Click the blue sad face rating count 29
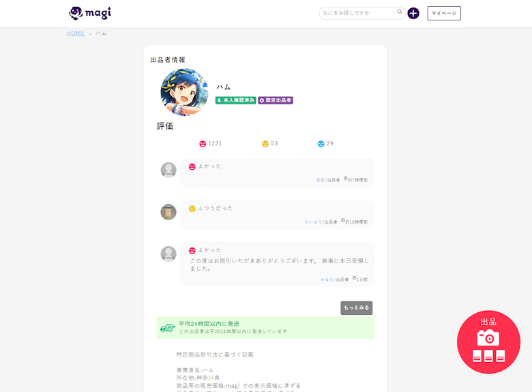Viewport: 532px width, 392px height. 325,144
